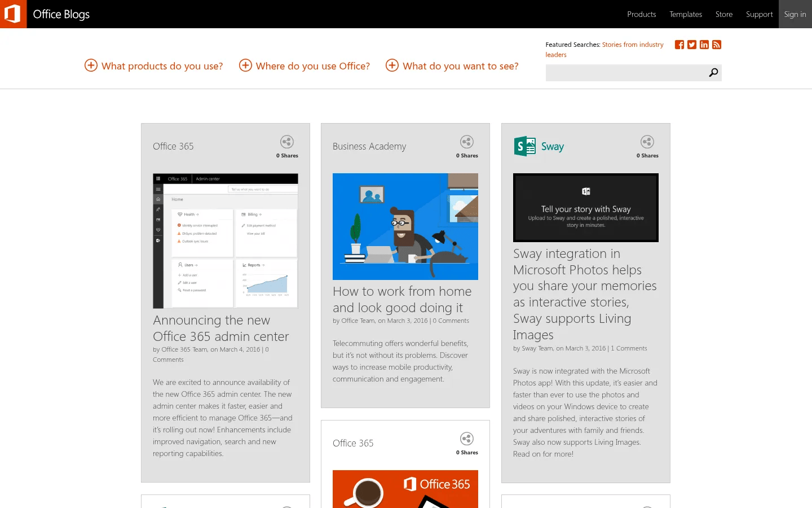812x508 pixels.
Task: Open the LinkedIn social icon
Action: click(704, 45)
